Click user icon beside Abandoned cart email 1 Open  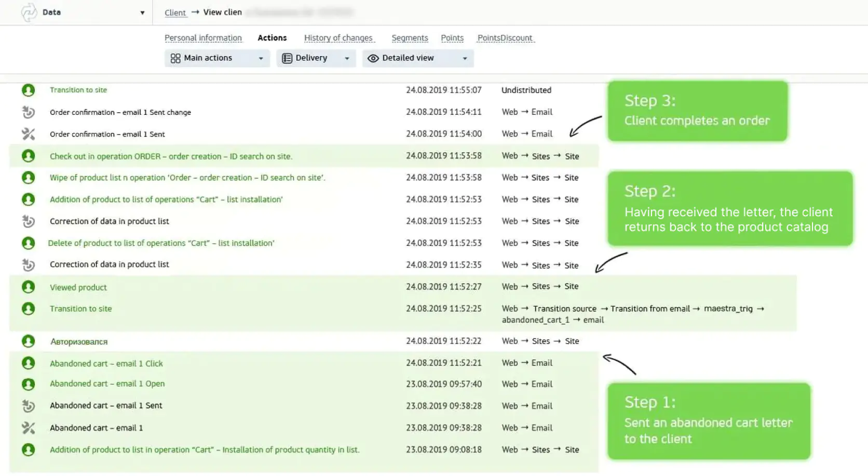[28, 384]
